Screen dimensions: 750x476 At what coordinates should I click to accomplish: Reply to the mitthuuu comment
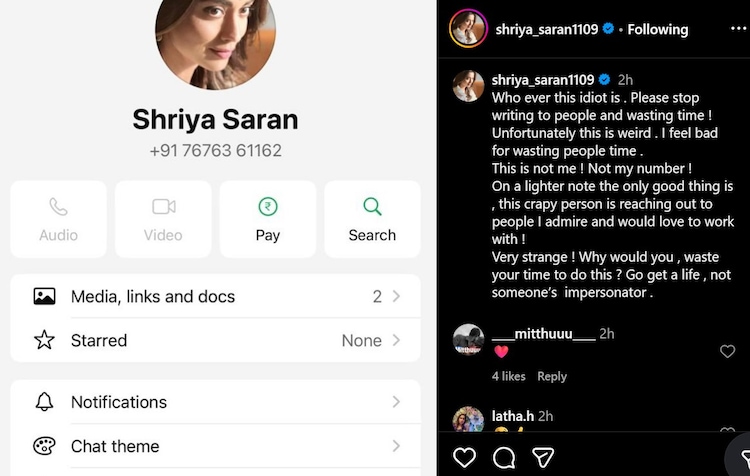point(552,376)
